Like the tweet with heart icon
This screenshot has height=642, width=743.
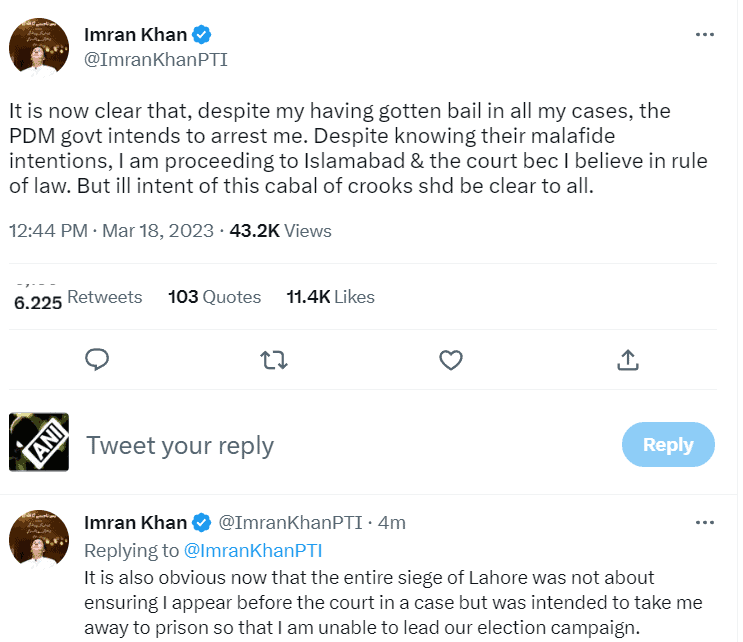(x=451, y=358)
